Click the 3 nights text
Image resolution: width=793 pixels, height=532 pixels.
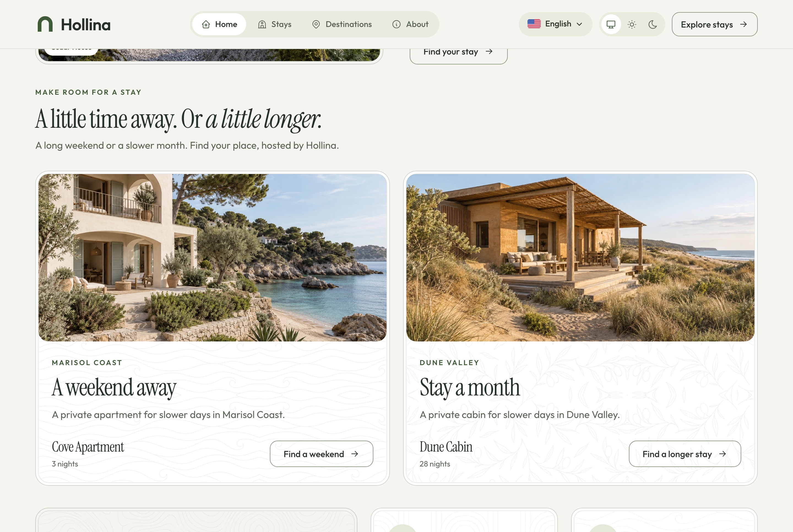(65, 464)
